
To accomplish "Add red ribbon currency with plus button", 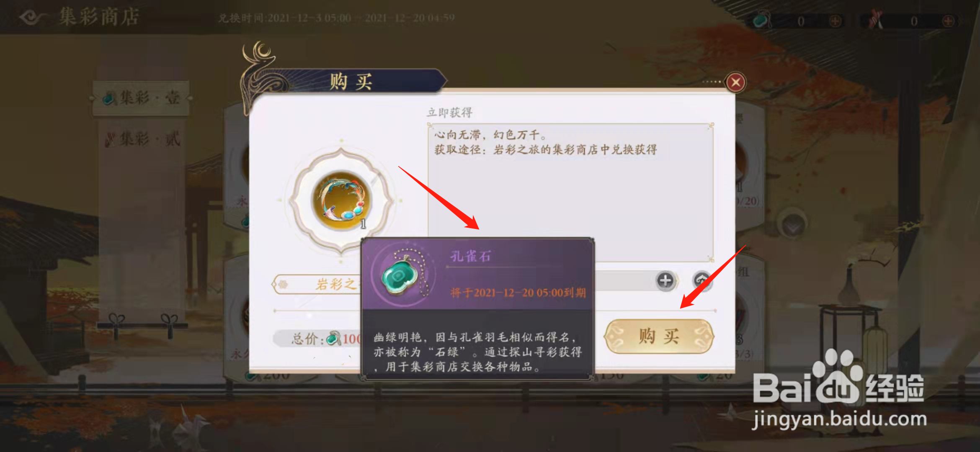I will pos(948,21).
